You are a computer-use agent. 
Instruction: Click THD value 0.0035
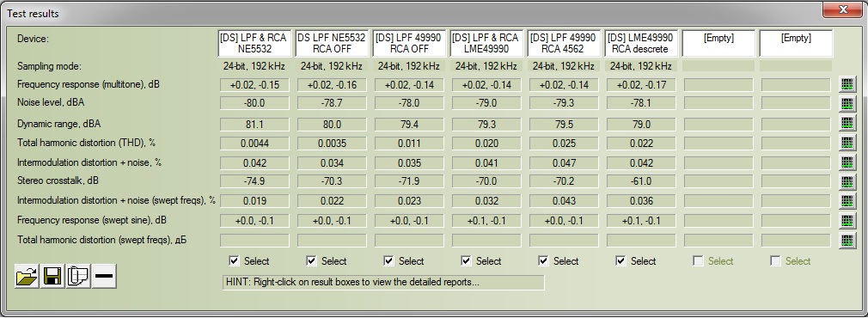(332, 144)
